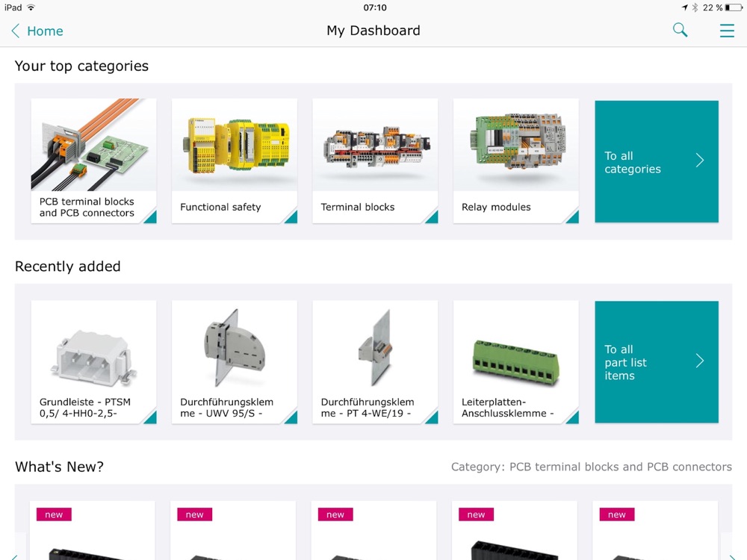Click the location services arrow icon
Viewport: 747px width, 560px height.
pos(684,7)
